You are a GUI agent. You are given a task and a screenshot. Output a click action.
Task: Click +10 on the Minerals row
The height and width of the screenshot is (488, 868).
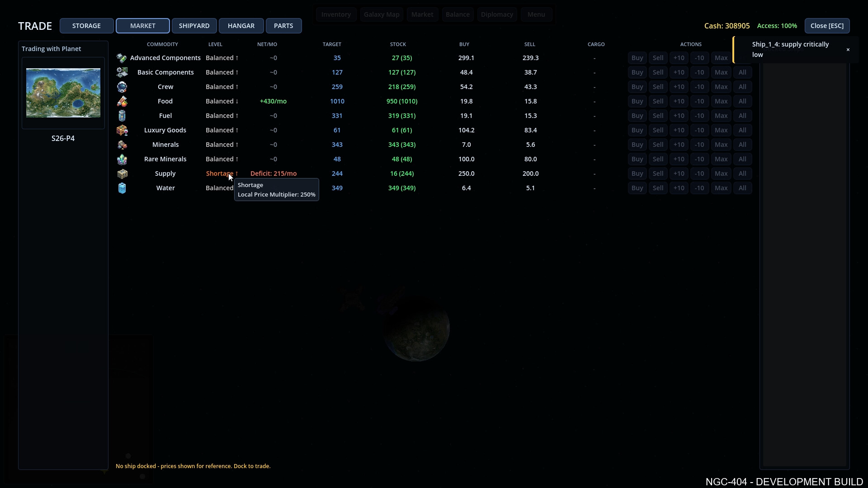point(679,145)
